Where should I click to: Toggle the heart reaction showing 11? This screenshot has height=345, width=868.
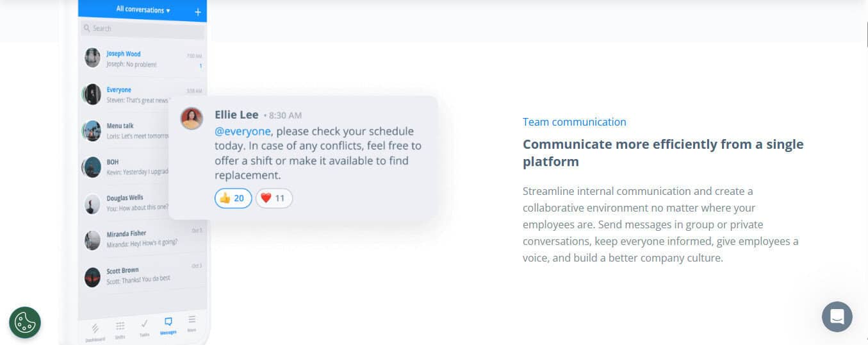[274, 198]
